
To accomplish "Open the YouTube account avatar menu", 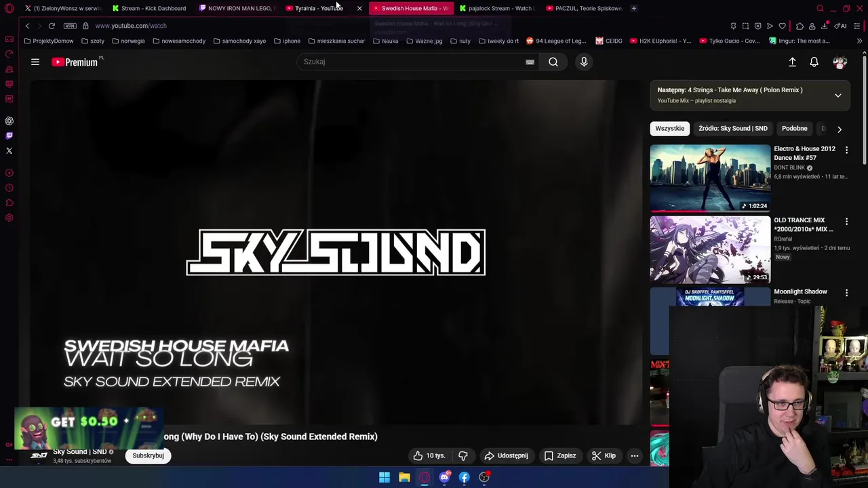I will click(840, 62).
